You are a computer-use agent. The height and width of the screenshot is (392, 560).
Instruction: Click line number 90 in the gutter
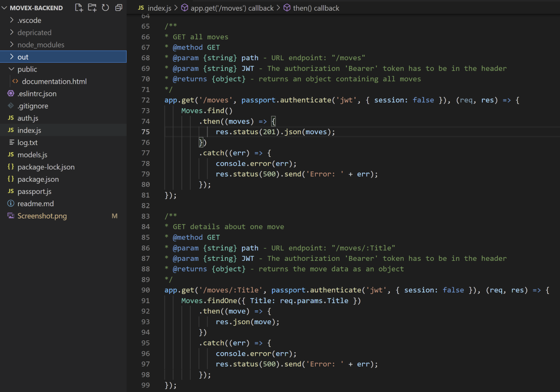click(145, 290)
